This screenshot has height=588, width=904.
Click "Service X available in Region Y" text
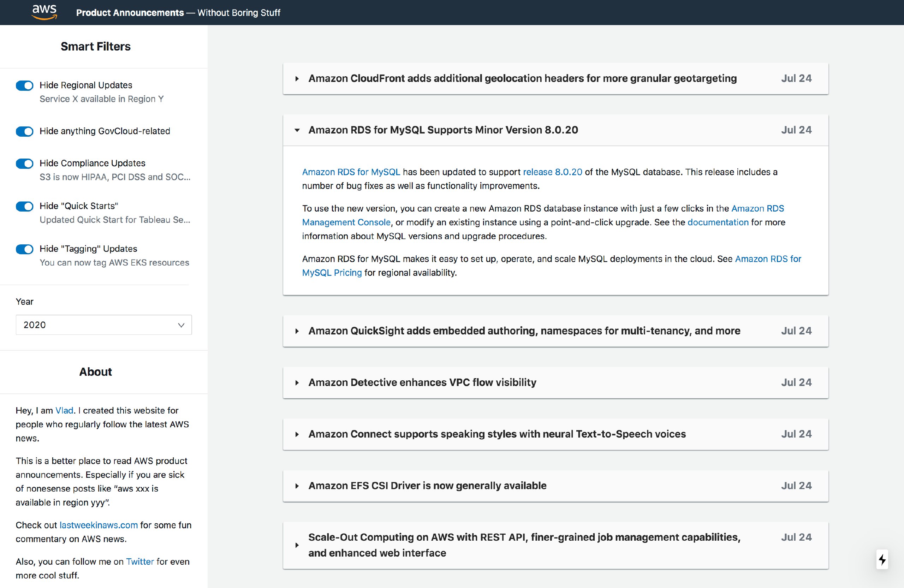point(102,99)
